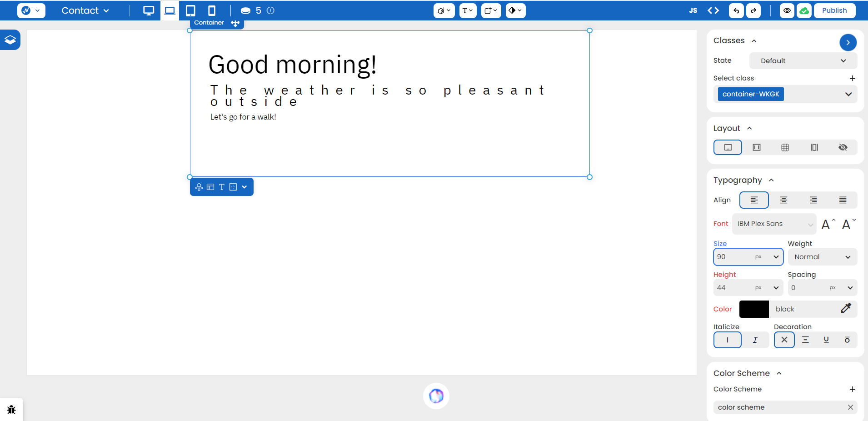Click the black color swatch
Screen dimensions: 868x421
[754, 309]
